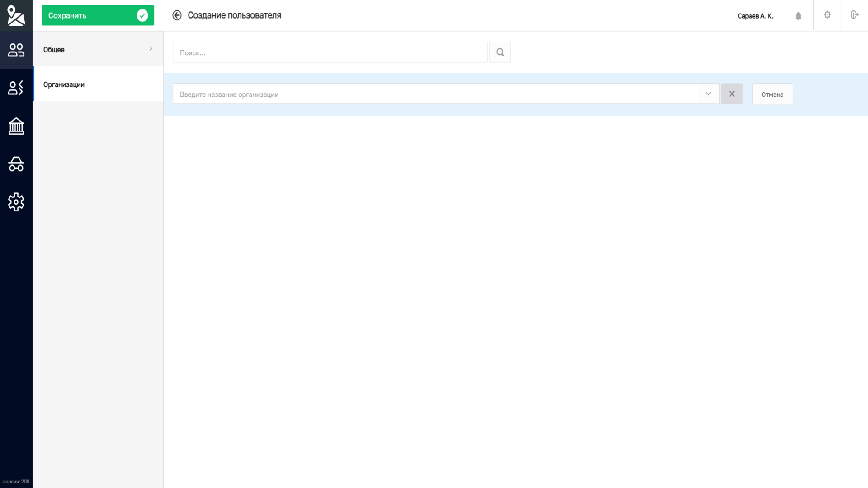
Task: Click the Отмена cancel button
Action: point(772,94)
